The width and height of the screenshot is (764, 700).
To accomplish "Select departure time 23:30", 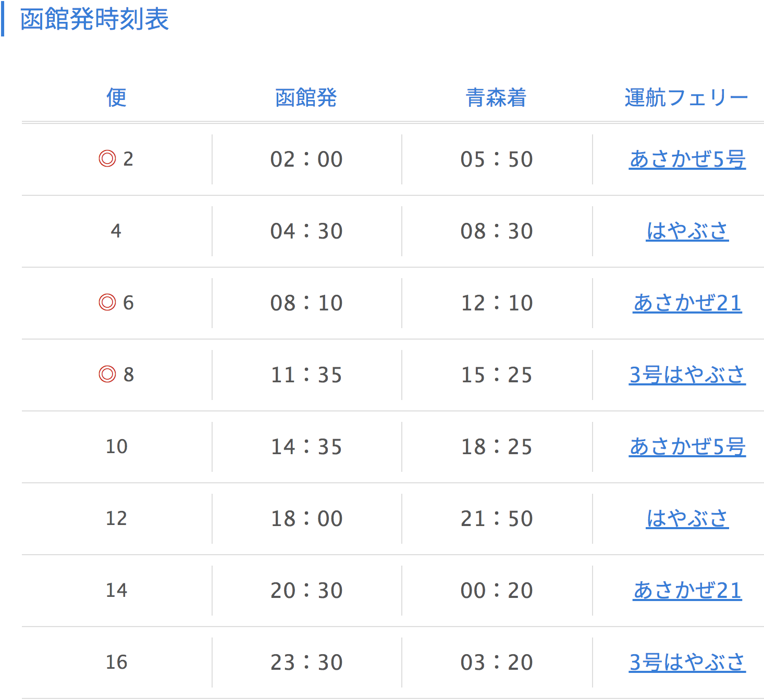I will (306, 662).
